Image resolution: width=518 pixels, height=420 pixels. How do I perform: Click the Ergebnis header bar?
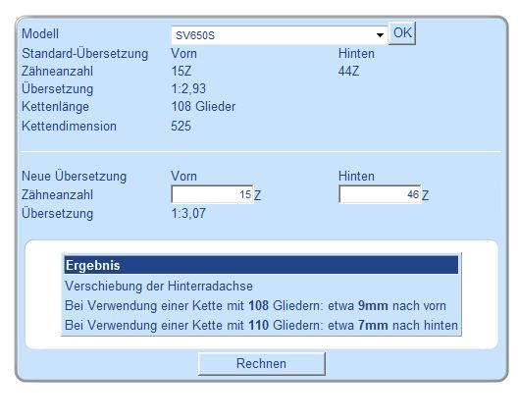261,265
